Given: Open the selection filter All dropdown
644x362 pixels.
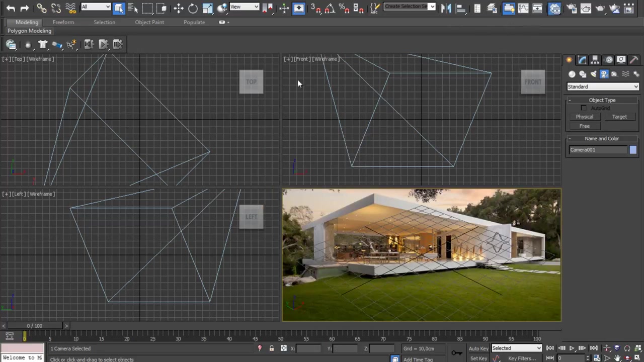Looking at the screenshot, I should coord(95,7).
